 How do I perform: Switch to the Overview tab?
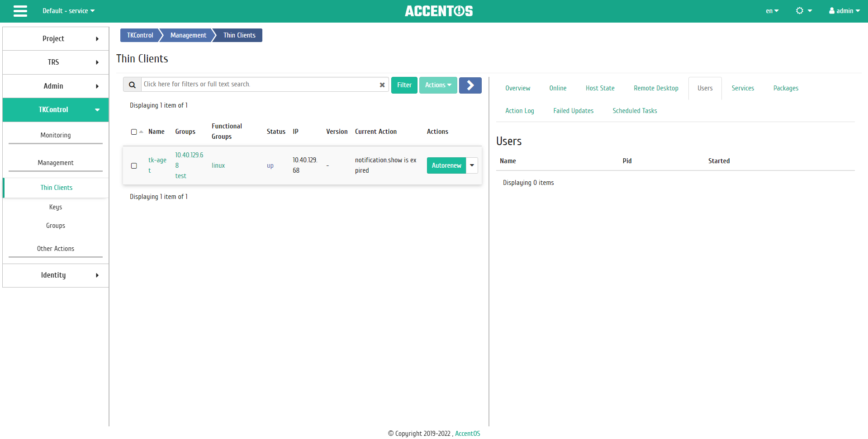coord(517,88)
